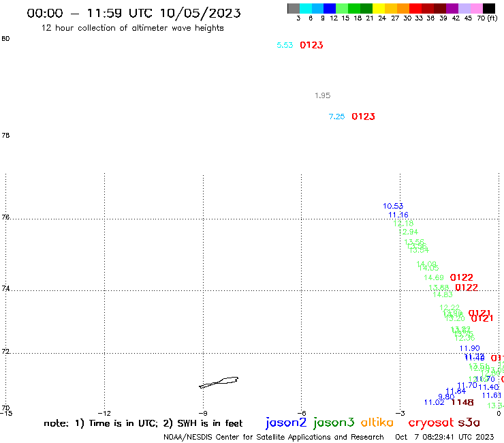
Task: Click the longitude axis label -6
Action: [x=301, y=414]
